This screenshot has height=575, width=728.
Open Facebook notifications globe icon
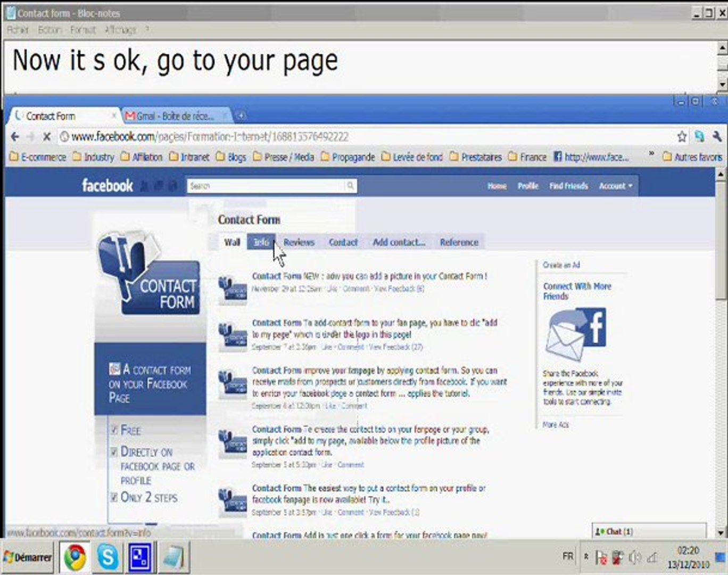click(x=172, y=186)
